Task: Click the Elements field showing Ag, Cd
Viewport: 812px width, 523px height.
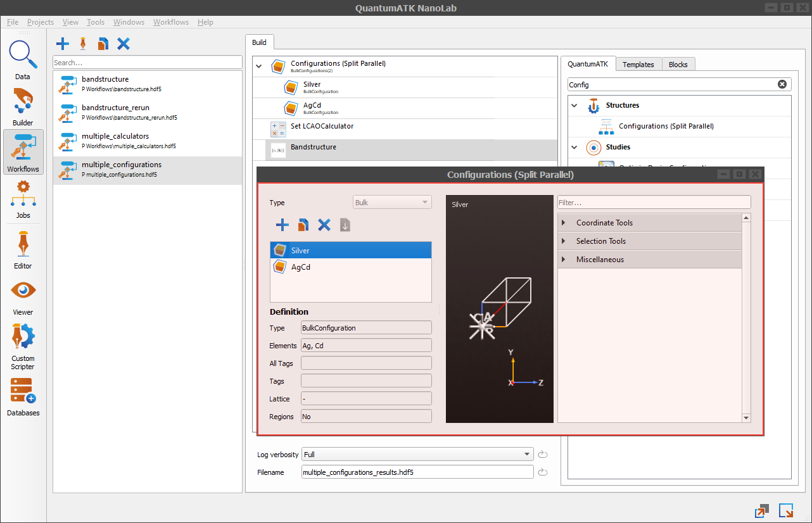Action: pyautogui.click(x=366, y=346)
